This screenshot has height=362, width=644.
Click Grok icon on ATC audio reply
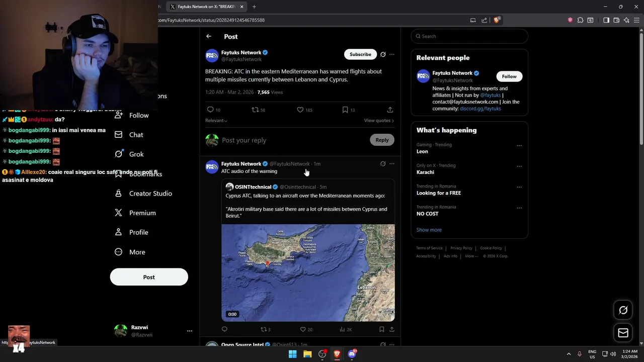[x=383, y=164]
